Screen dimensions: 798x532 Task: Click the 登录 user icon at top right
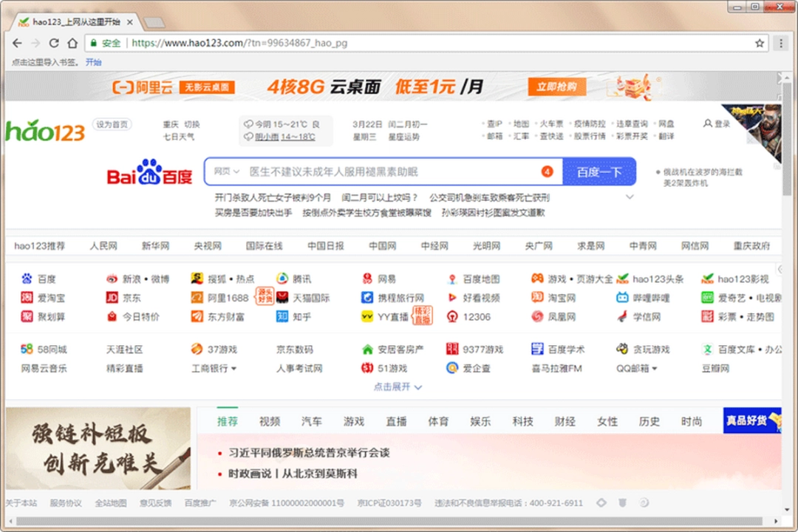(x=708, y=124)
